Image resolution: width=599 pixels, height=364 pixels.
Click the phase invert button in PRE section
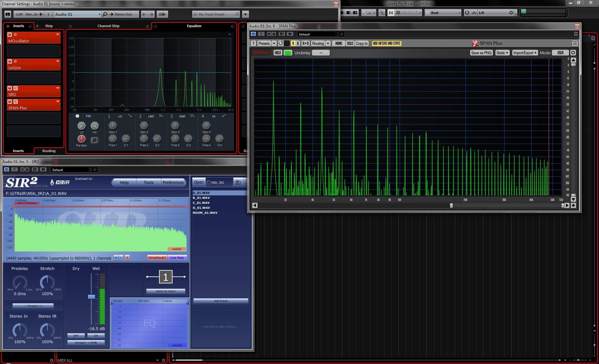pos(94,140)
